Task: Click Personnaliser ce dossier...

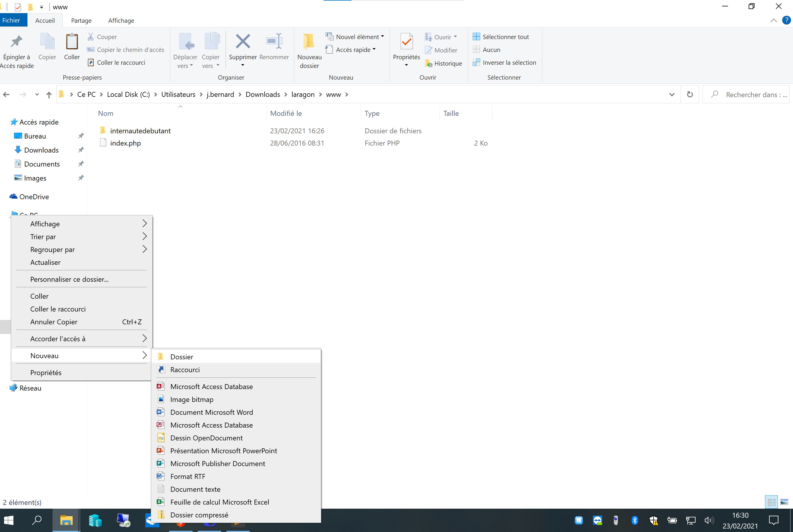Action: (82, 279)
